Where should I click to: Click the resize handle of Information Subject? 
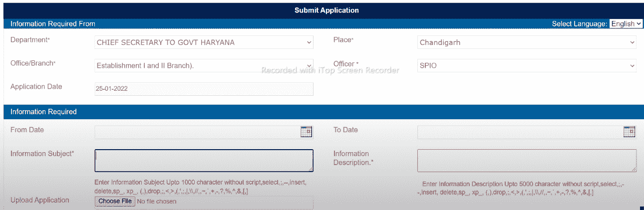pos(311,169)
